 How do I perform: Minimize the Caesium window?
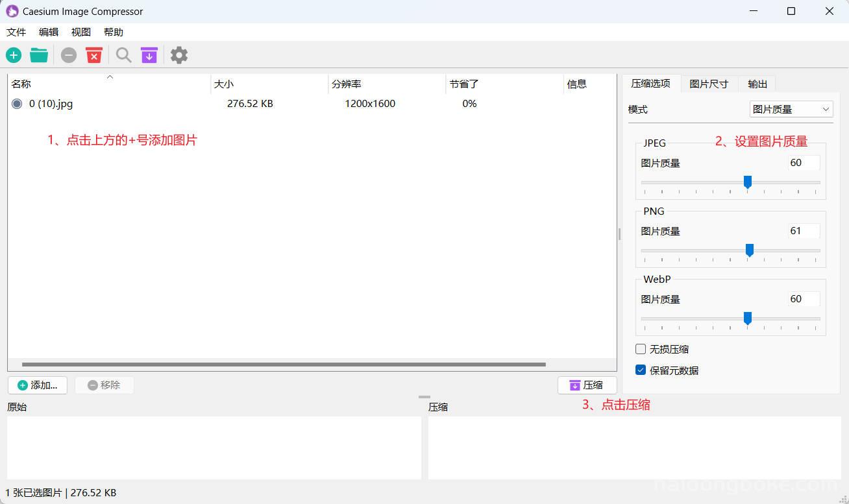[754, 11]
